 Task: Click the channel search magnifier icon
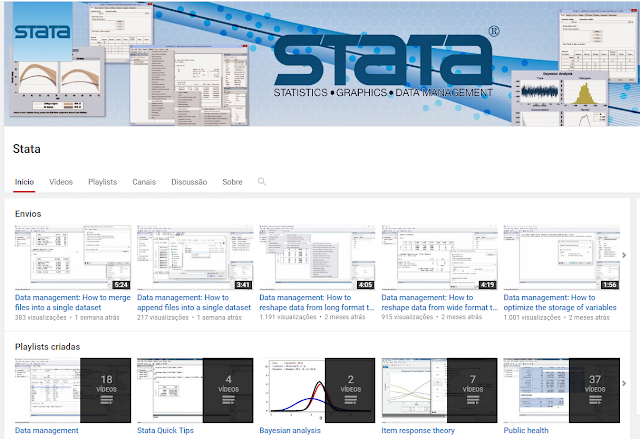click(x=262, y=182)
